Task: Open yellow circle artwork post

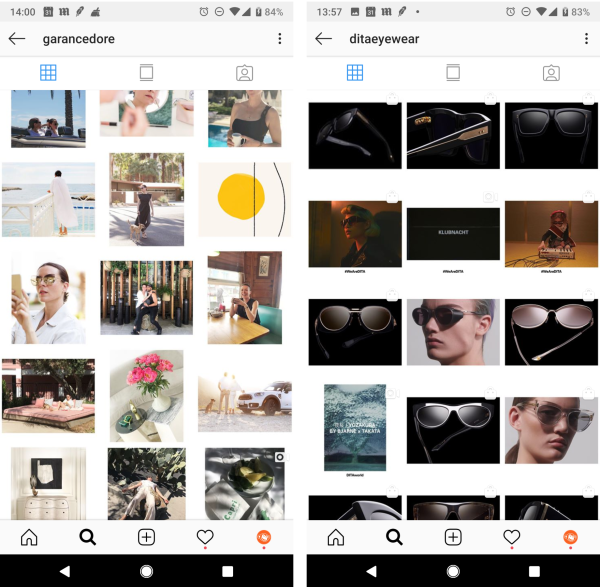Action: click(244, 199)
